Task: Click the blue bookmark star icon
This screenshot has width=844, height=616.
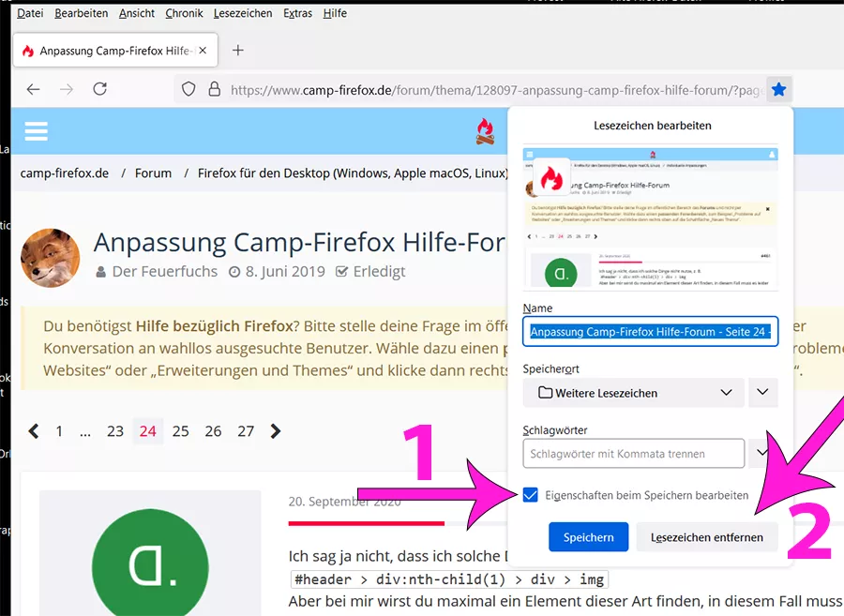Action: pyautogui.click(x=778, y=89)
